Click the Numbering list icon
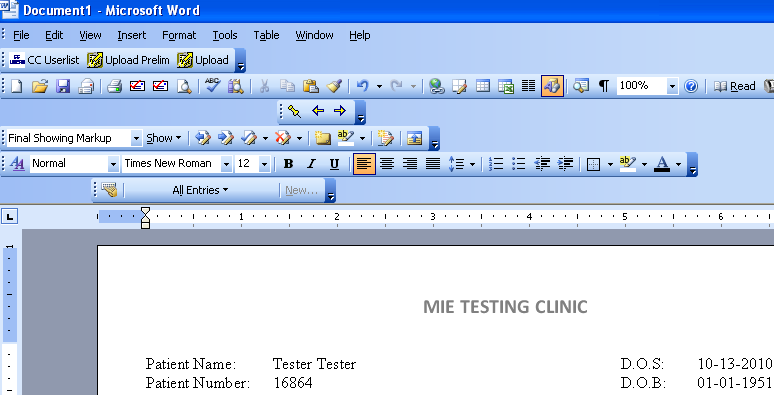 [x=496, y=164]
